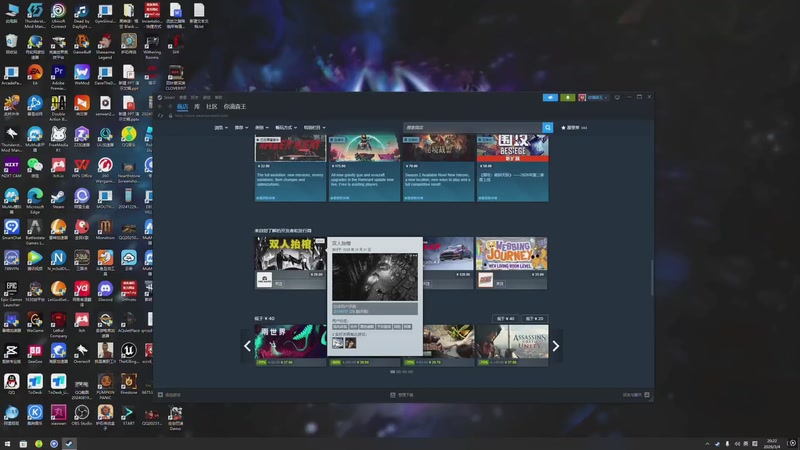
Task: Click the blue announcements megaphone button
Action: 550,97
